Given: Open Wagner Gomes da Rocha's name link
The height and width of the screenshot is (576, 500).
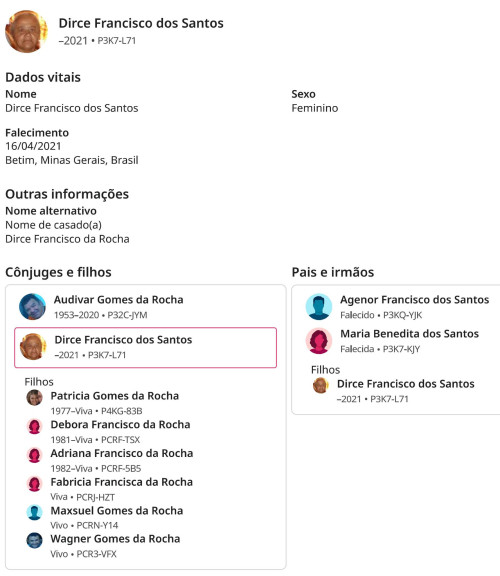Looking at the screenshot, I should (x=115, y=539).
